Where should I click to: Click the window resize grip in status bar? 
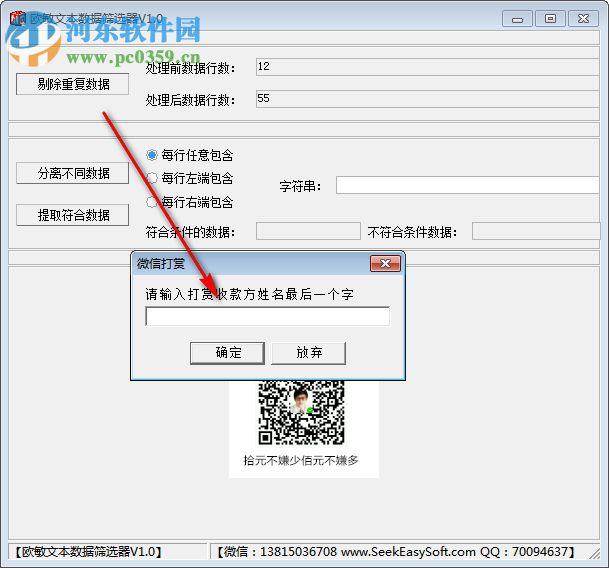[x=594, y=553]
